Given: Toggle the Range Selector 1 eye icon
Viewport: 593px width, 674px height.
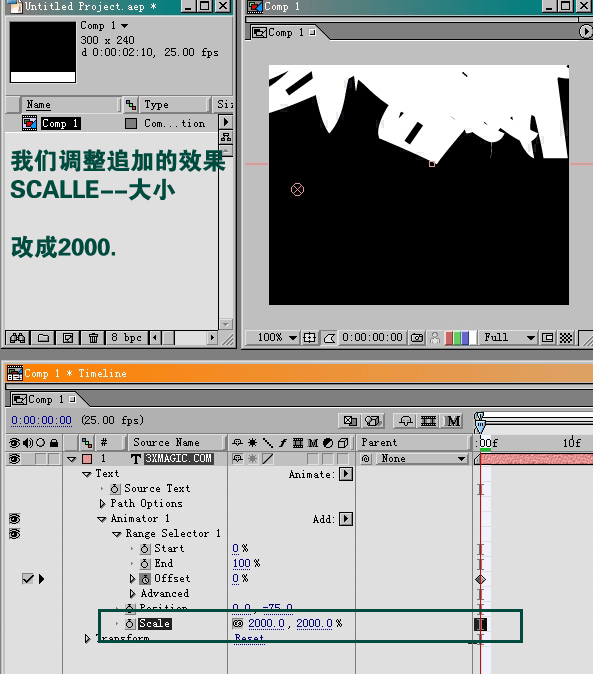Looking at the screenshot, I should tap(15, 534).
